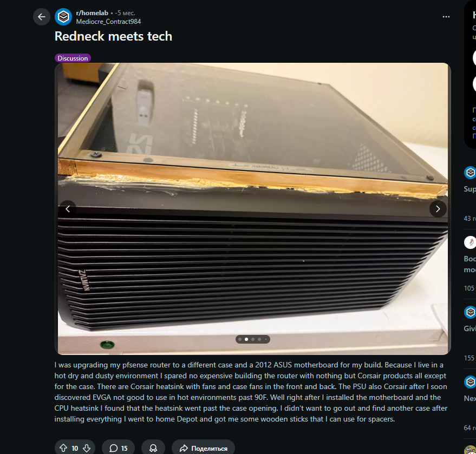476x454 pixels.
Task: Open the r/homelab community avatar
Action: tap(63, 17)
